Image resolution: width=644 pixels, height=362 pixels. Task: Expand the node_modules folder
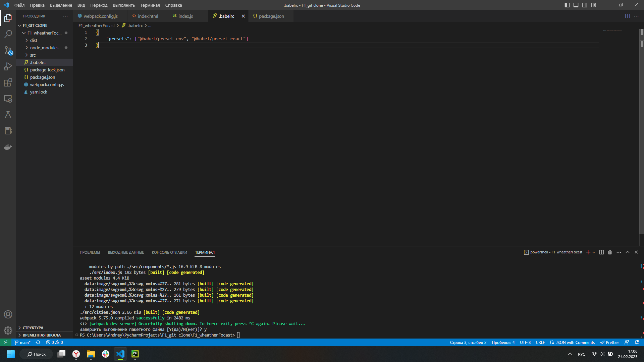(45, 48)
